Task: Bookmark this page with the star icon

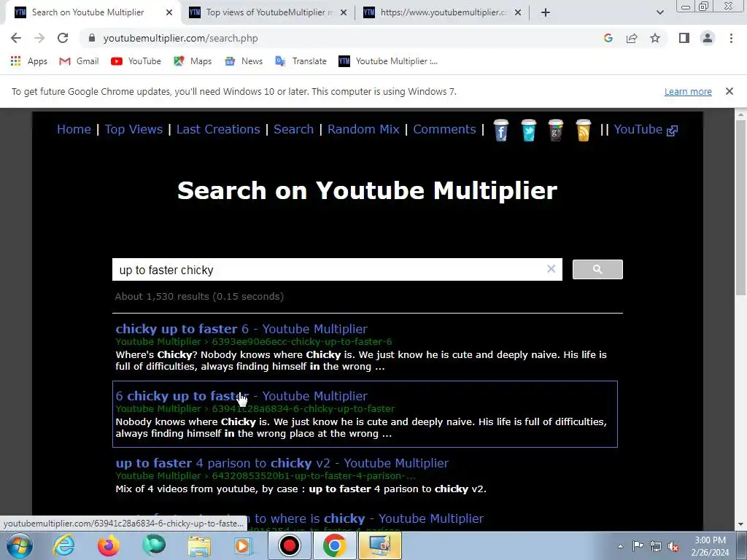Action: coord(655,38)
